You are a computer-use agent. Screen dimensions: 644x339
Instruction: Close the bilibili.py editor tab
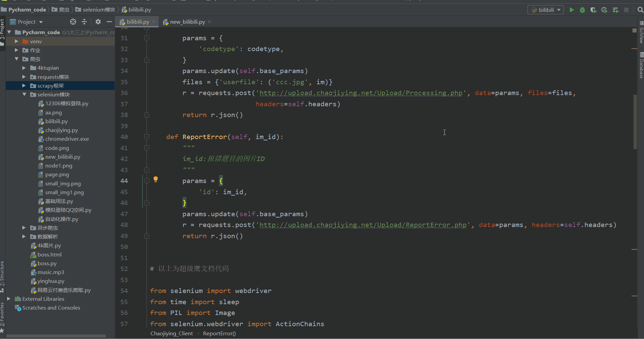tap(154, 22)
